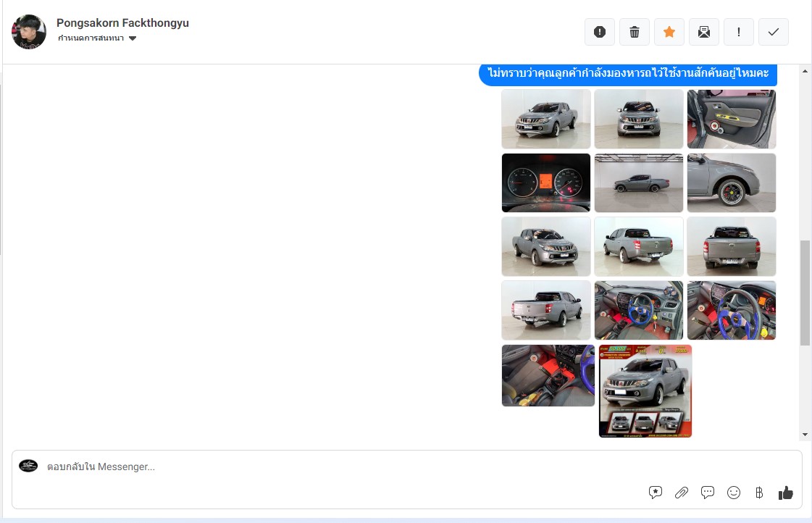Open the red promotional truck poster image
812x523 pixels.
pos(645,391)
